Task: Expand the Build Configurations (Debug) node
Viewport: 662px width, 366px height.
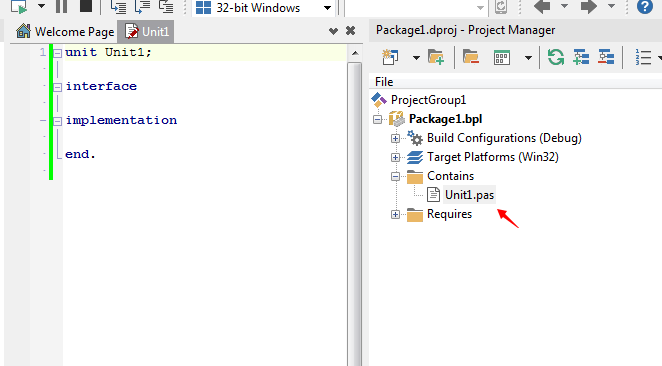Action: click(395, 138)
